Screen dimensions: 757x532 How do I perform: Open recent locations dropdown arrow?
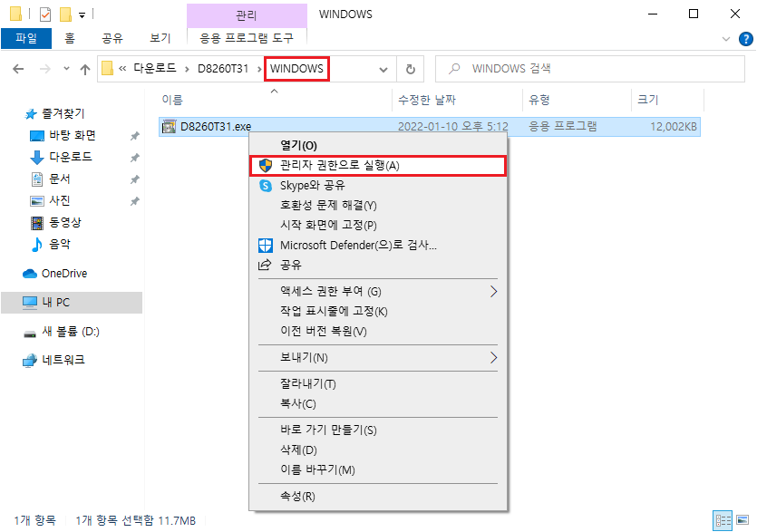pyautogui.click(x=66, y=69)
